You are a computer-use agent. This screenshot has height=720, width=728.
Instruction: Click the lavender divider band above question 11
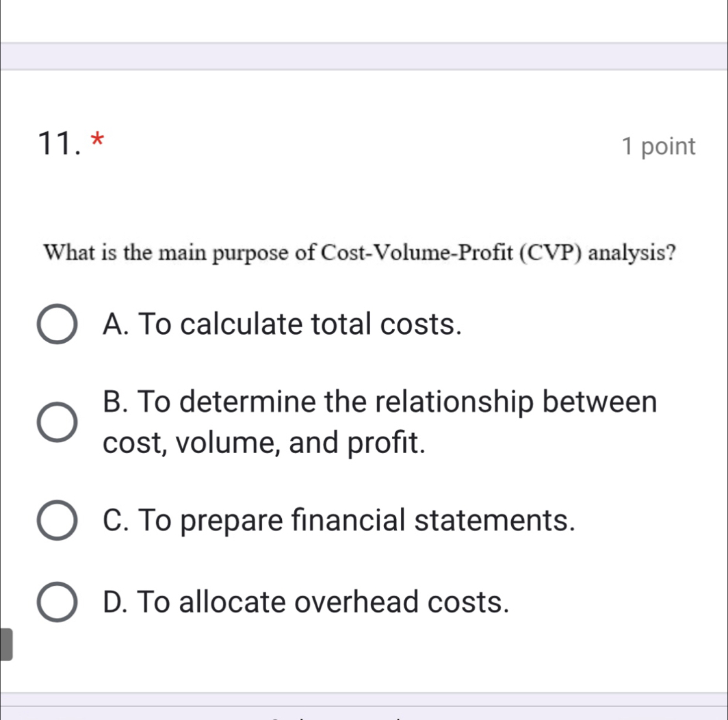[x=364, y=56]
